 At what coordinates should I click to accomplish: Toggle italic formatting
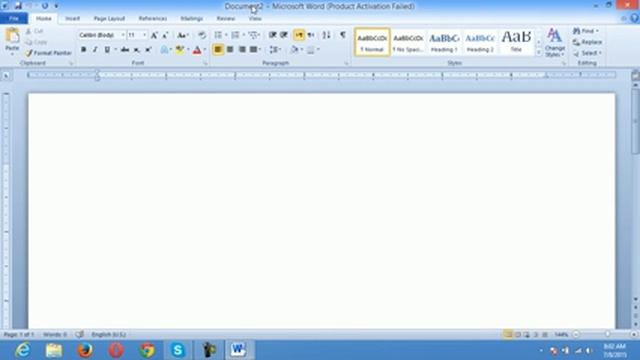[x=95, y=50]
